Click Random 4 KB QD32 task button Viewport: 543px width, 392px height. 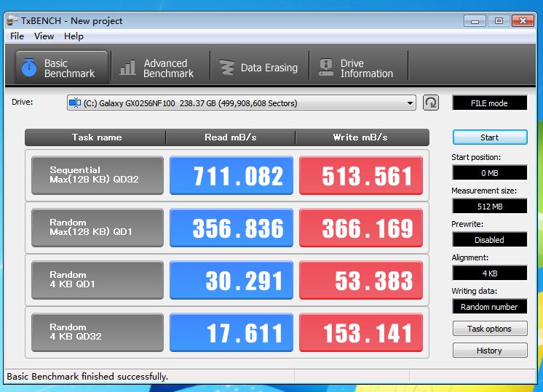[x=98, y=332]
